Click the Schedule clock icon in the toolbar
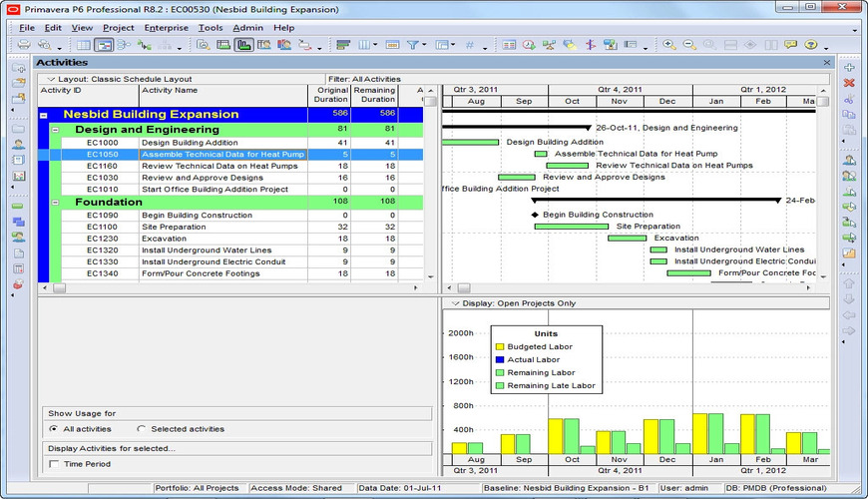The height and width of the screenshot is (499, 868). pos(528,45)
